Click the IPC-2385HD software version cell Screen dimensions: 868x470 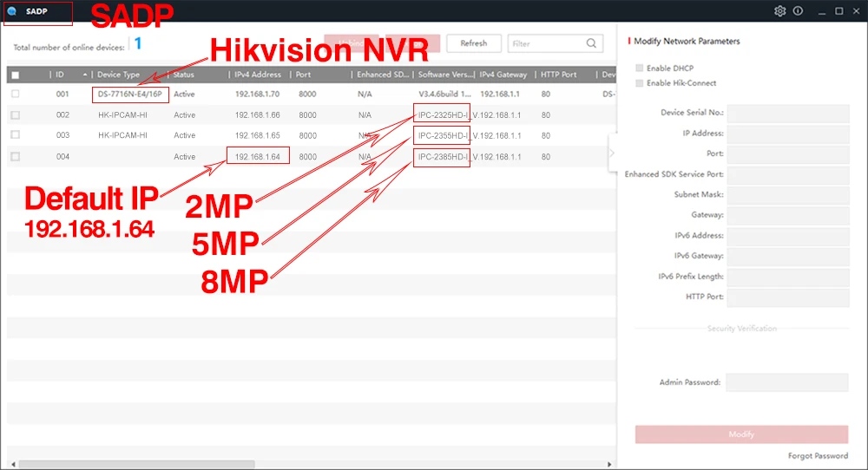point(443,156)
